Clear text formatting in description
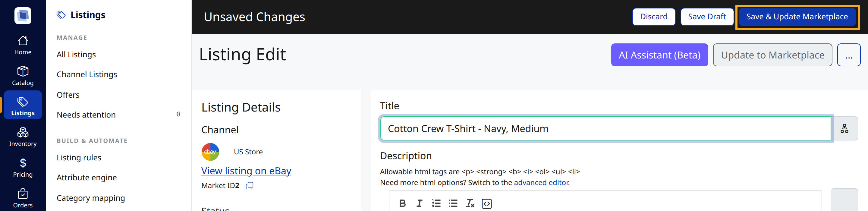This screenshot has height=211, width=868. [x=470, y=203]
